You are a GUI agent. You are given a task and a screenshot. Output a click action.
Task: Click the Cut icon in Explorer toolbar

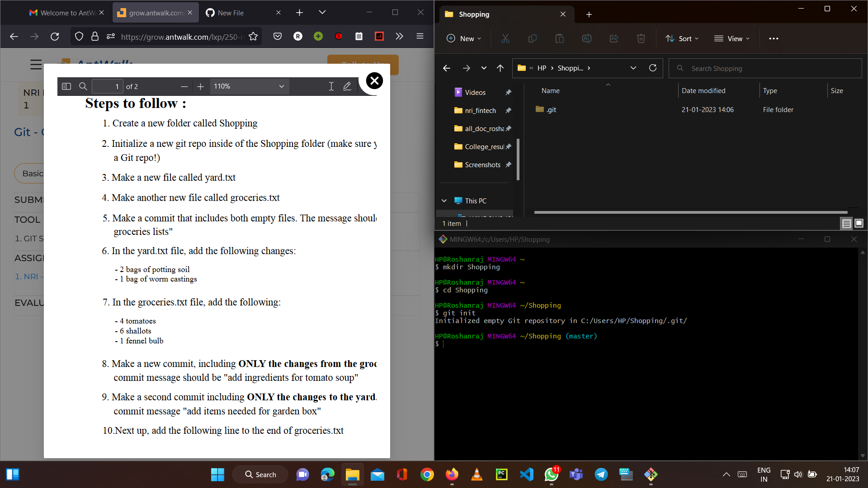coord(505,38)
